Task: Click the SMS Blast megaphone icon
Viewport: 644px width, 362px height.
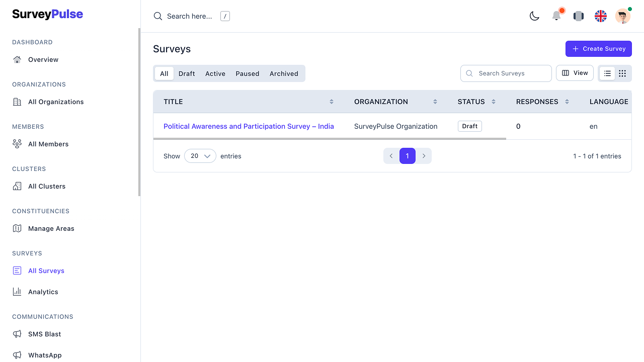Action: pyautogui.click(x=17, y=334)
